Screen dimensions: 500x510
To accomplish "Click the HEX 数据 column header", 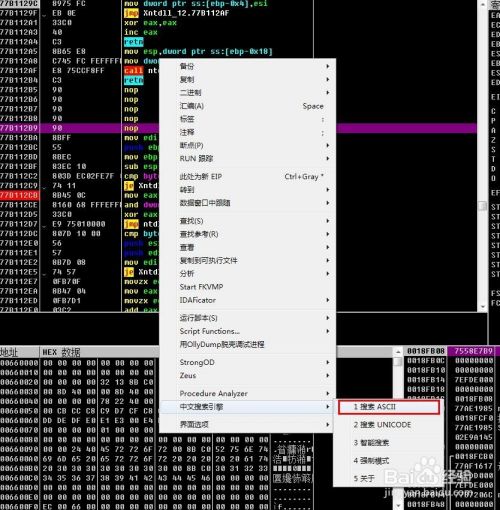I will coord(99,352).
